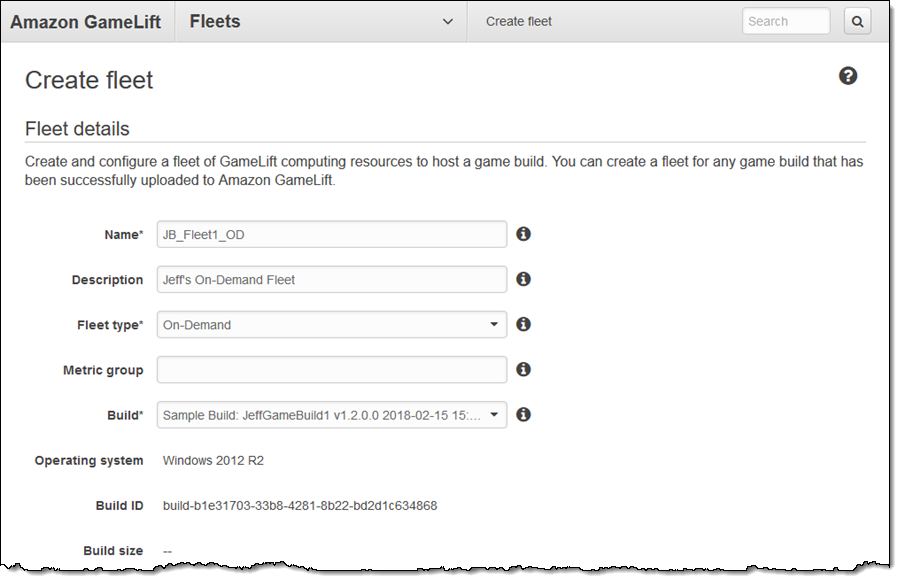Show info for the Fleet type field
Viewport: 900px width, 581px height.
coord(523,324)
